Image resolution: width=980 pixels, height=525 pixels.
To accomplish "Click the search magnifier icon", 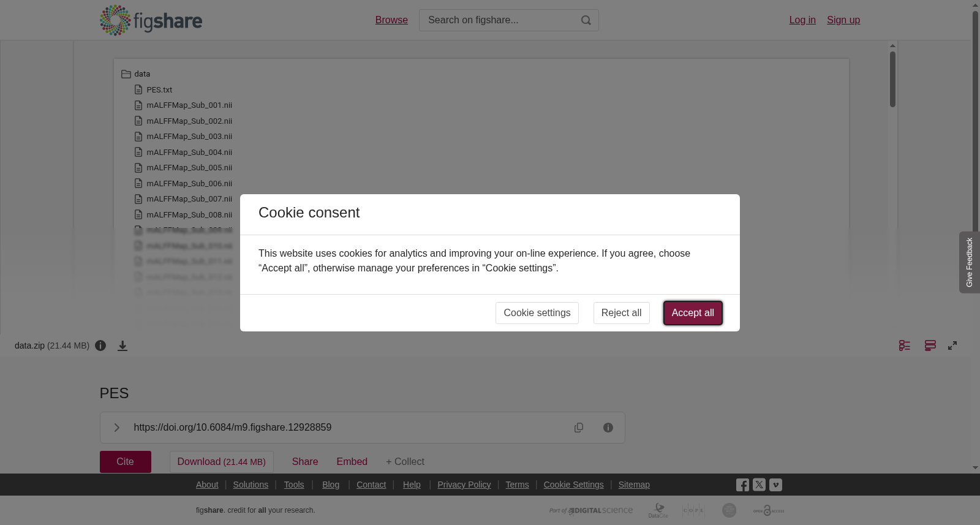I will (x=586, y=20).
